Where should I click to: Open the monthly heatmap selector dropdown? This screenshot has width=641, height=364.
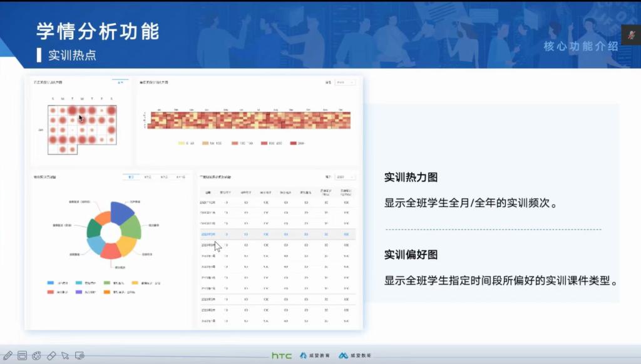(x=121, y=83)
